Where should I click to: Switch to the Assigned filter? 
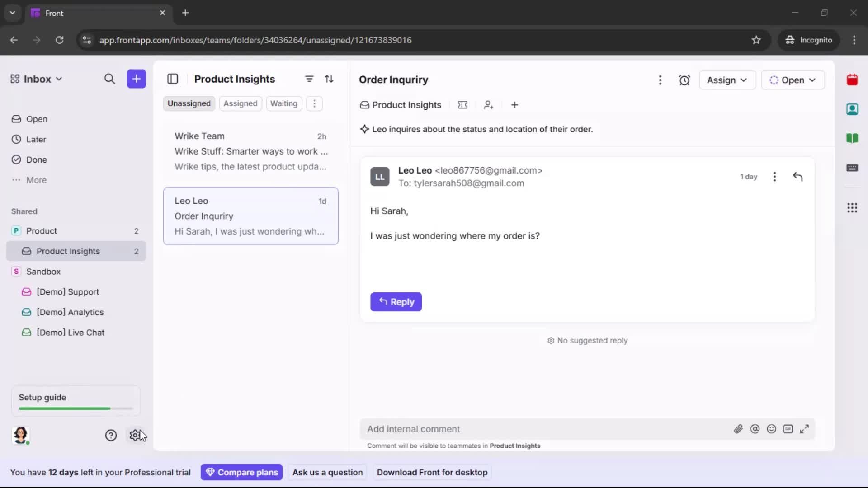[x=241, y=103]
